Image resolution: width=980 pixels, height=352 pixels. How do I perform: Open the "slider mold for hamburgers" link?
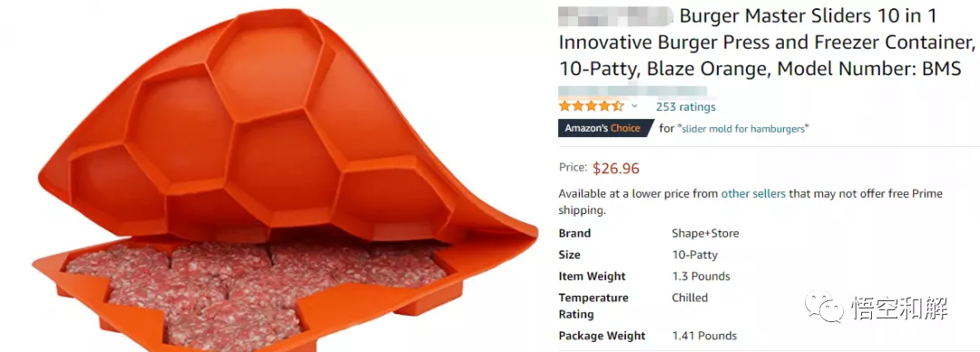(743, 129)
